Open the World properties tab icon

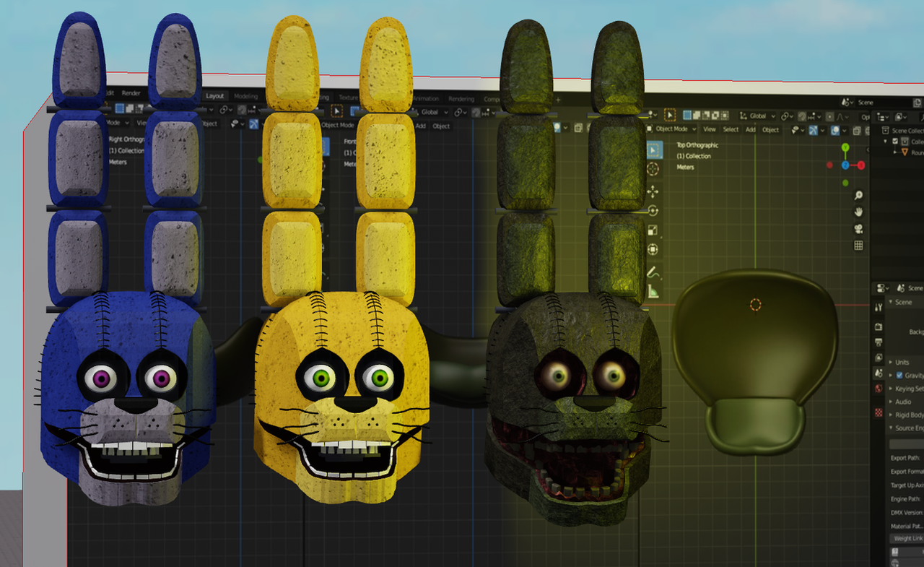[x=879, y=389]
